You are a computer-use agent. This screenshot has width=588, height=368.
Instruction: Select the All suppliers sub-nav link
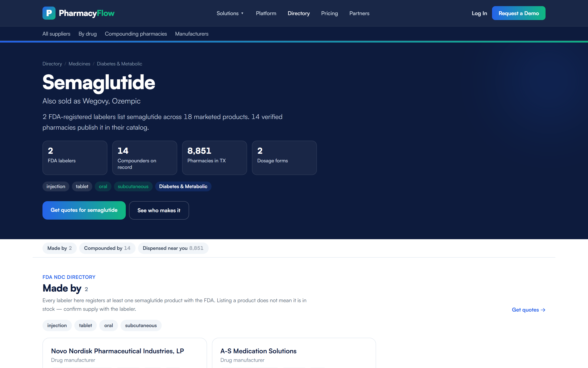(56, 34)
